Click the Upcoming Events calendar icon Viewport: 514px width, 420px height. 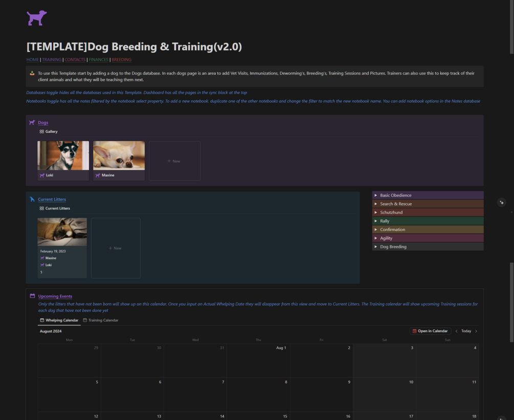coord(32,296)
